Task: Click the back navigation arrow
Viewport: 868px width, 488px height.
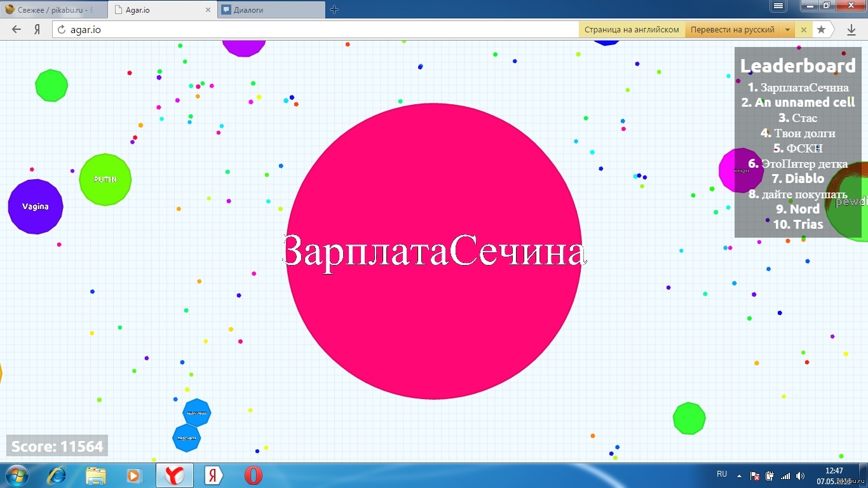Action: [x=17, y=29]
